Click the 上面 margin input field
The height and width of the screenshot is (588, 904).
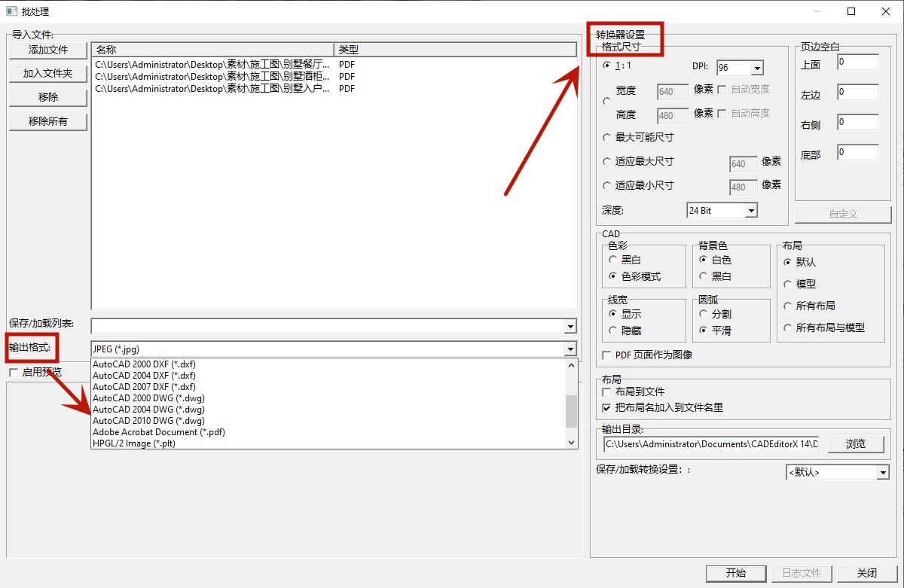[858, 62]
